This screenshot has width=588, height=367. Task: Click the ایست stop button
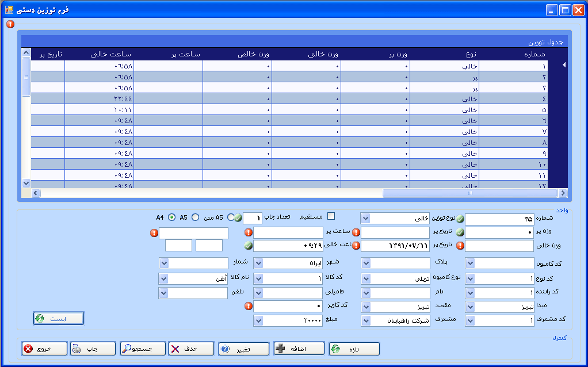point(59,318)
